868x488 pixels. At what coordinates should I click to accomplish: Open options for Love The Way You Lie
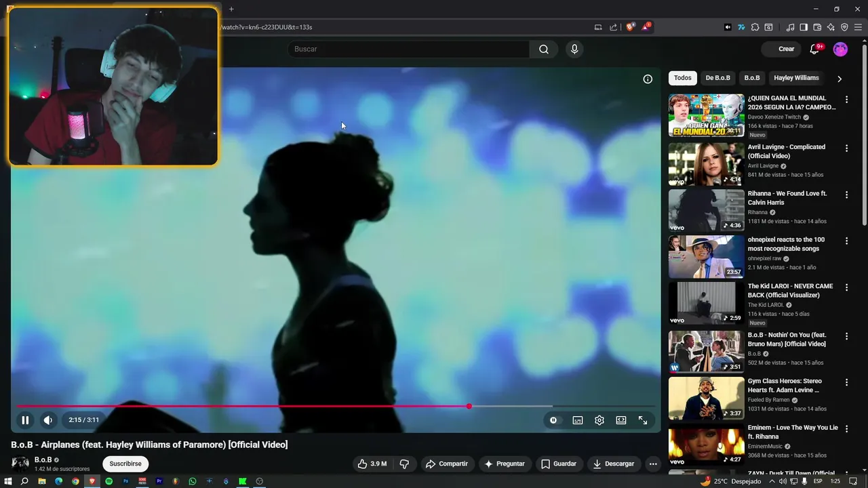pyautogui.click(x=846, y=429)
